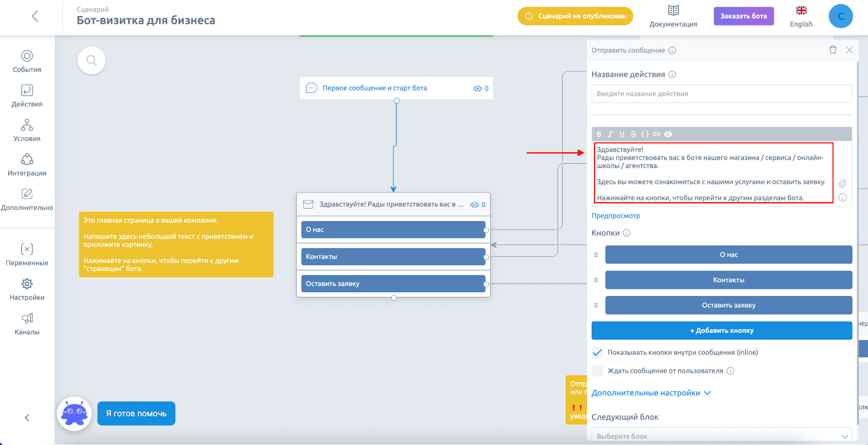868x445 pixels.
Task: Enable Ждать сообщение от пользователя checkbox
Action: [597, 371]
